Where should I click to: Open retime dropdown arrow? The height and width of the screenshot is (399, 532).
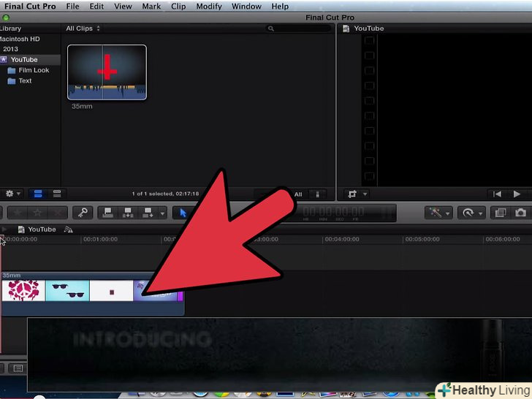coord(481,213)
